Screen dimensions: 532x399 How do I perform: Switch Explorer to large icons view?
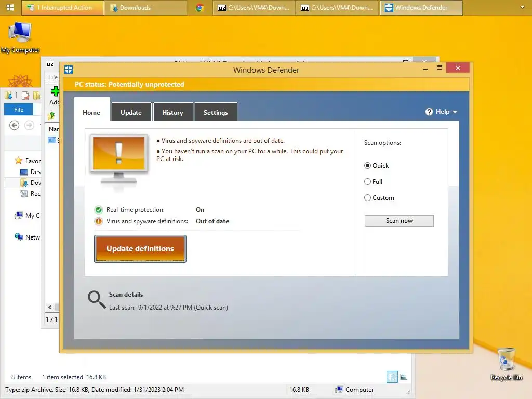[404, 377]
